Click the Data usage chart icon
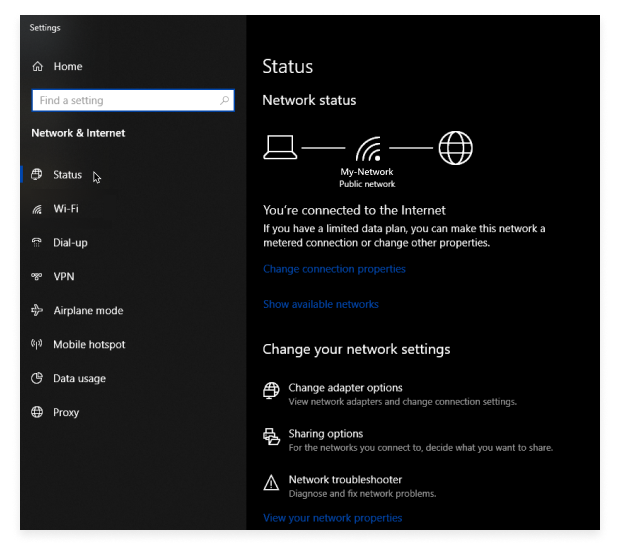 pyautogui.click(x=38, y=379)
